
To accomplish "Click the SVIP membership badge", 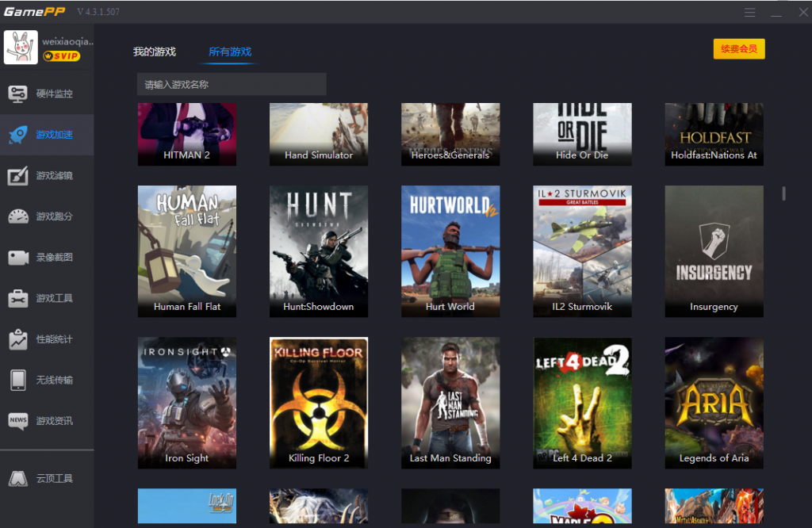I will pos(62,56).
